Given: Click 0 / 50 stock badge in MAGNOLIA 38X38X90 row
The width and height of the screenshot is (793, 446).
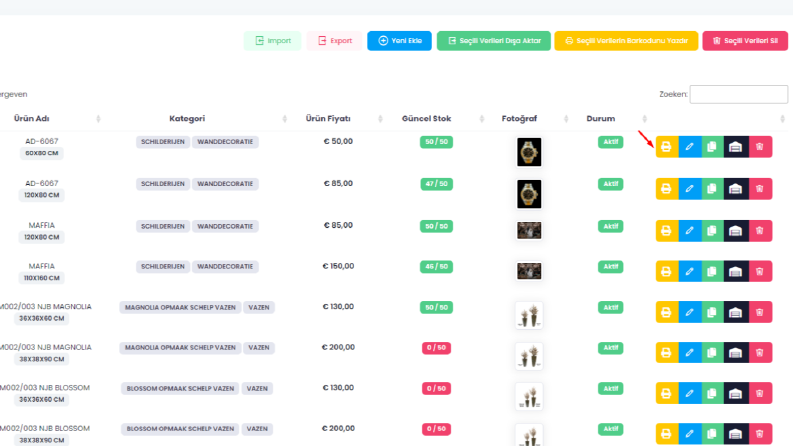Looking at the screenshot, I should tap(436, 348).
